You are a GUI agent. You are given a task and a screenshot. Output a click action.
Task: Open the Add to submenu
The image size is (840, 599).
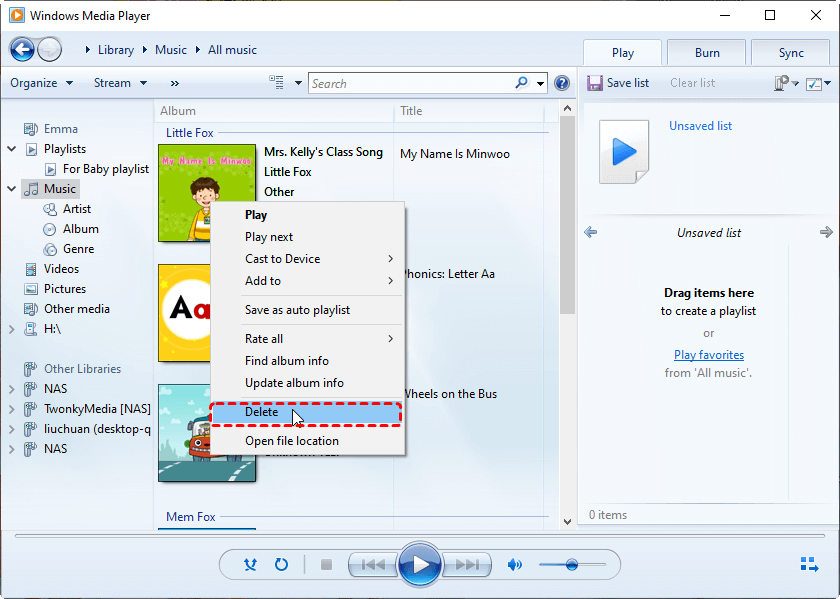[x=307, y=281]
